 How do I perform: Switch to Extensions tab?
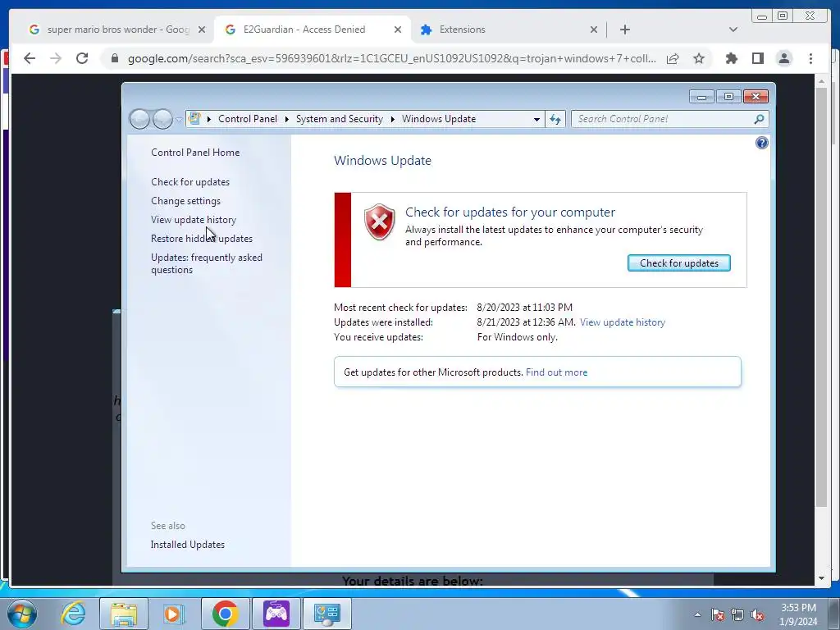coord(509,30)
